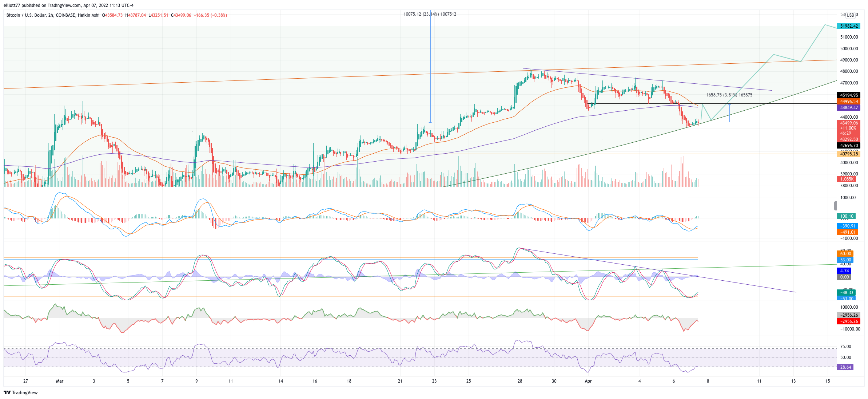Click the '30' date on the time axis
Image resolution: width=868 pixels, height=399 pixels.
[x=554, y=381]
